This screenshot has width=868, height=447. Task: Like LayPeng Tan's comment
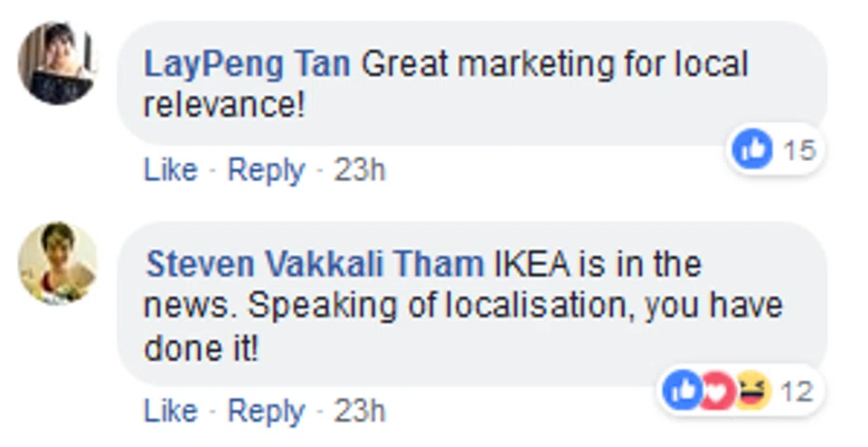[x=170, y=169]
